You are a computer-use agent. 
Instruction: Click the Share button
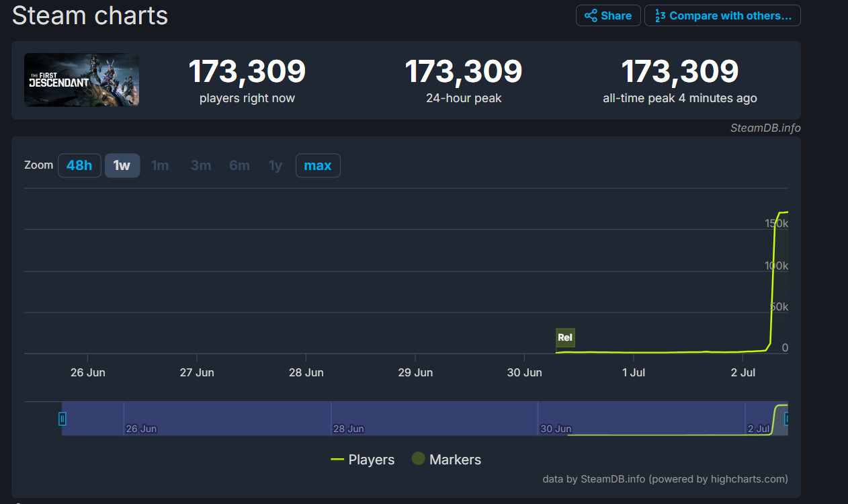click(x=607, y=15)
